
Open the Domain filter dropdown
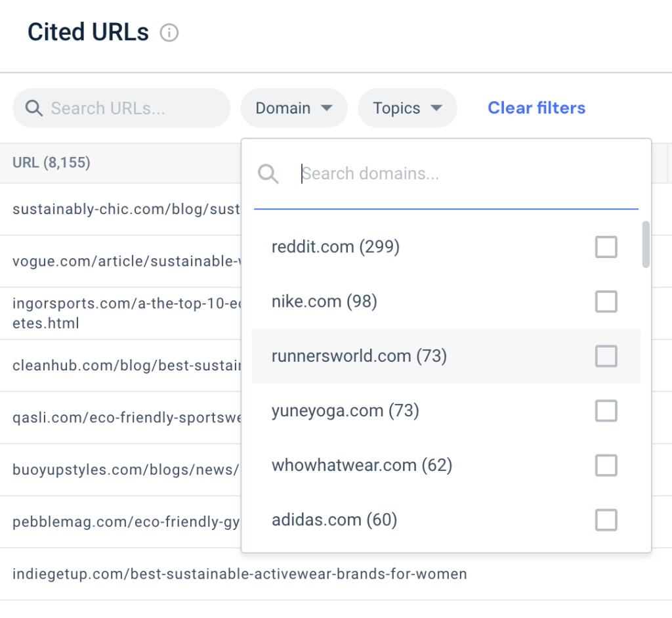pyautogui.click(x=293, y=108)
